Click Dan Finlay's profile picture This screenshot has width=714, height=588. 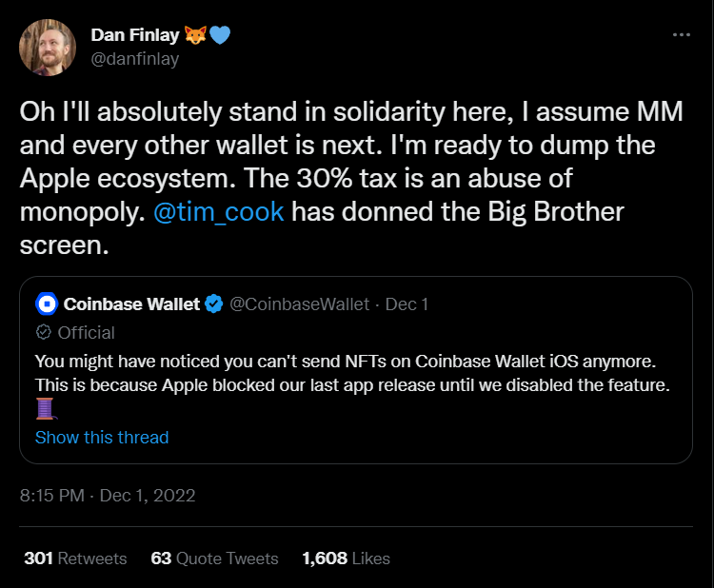49,47
